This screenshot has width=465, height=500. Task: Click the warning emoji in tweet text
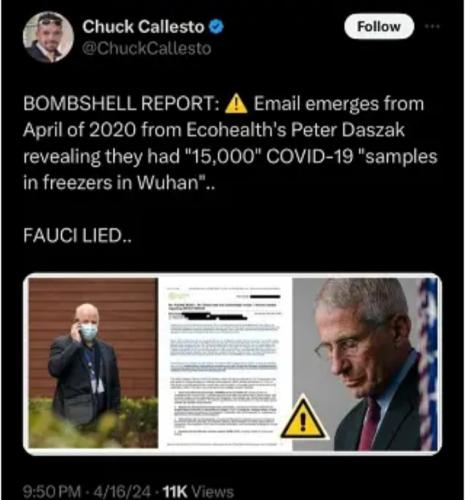[236, 104]
